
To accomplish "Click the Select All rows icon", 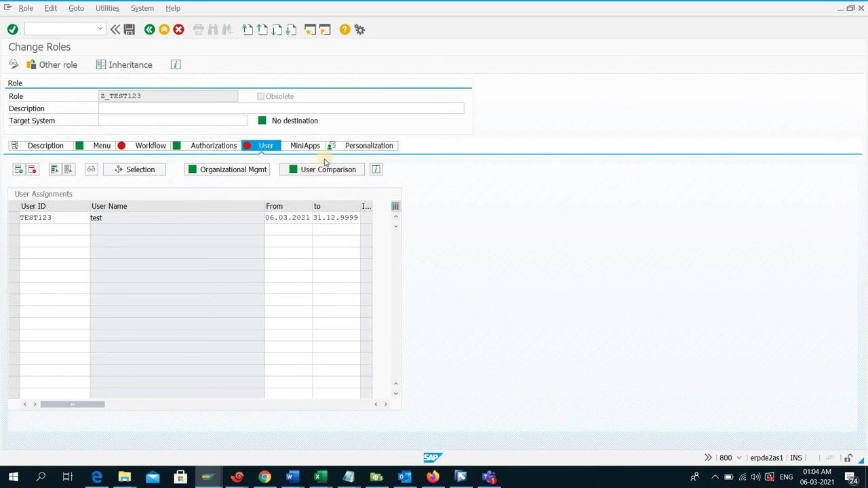I will (x=55, y=169).
